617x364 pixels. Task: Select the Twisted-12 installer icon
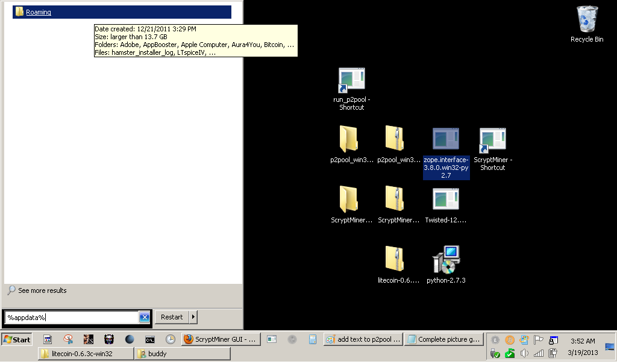click(x=445, y=206)
